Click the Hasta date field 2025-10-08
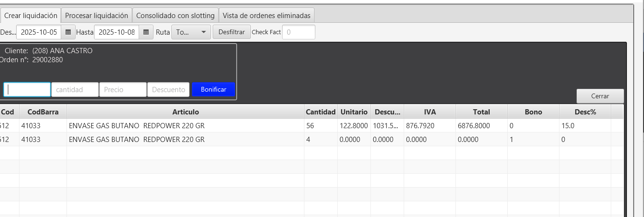The height and width of the screenshot is (217, 644). tap(116, 32)
